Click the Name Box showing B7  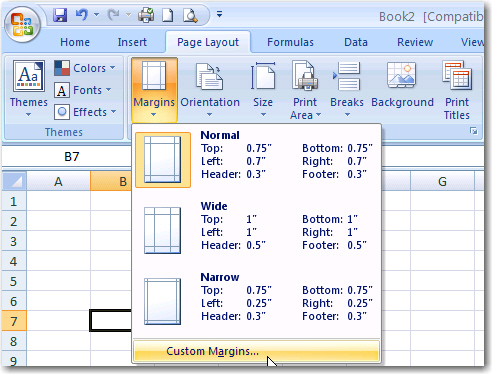pos(67,156)
